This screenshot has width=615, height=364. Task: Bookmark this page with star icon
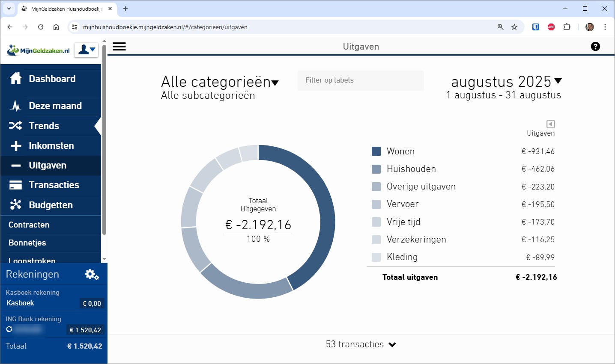coord(514,27)
